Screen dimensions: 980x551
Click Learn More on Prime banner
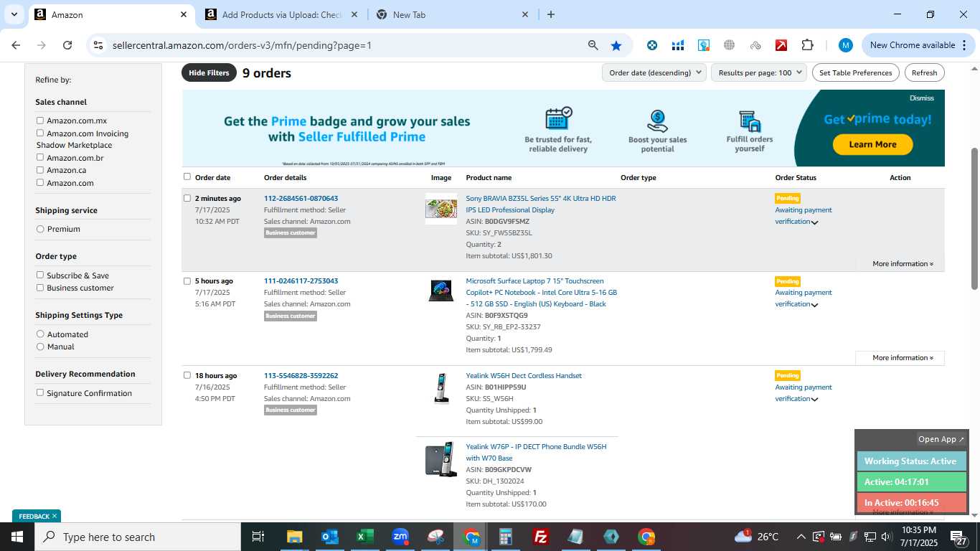[872, 144]
